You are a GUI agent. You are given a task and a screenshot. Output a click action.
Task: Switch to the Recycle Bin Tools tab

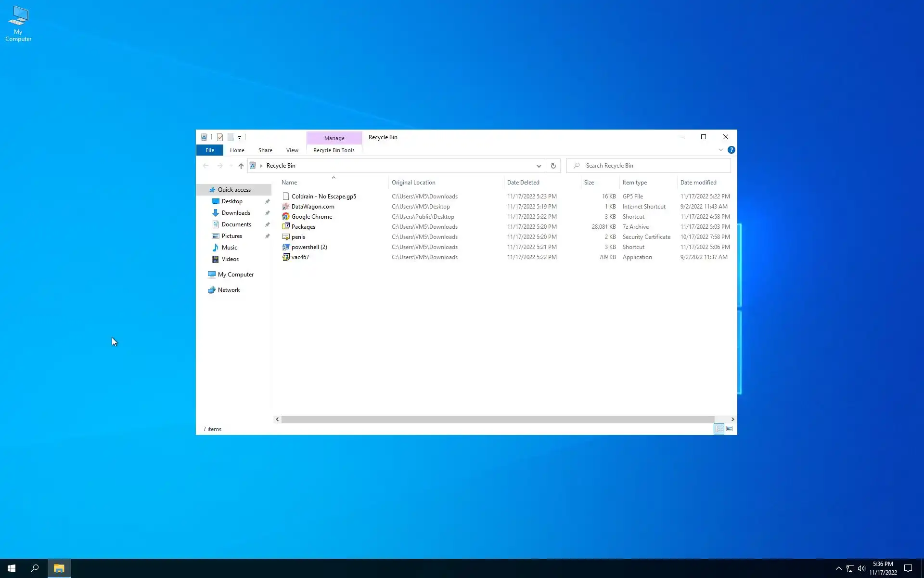[334, 150]
